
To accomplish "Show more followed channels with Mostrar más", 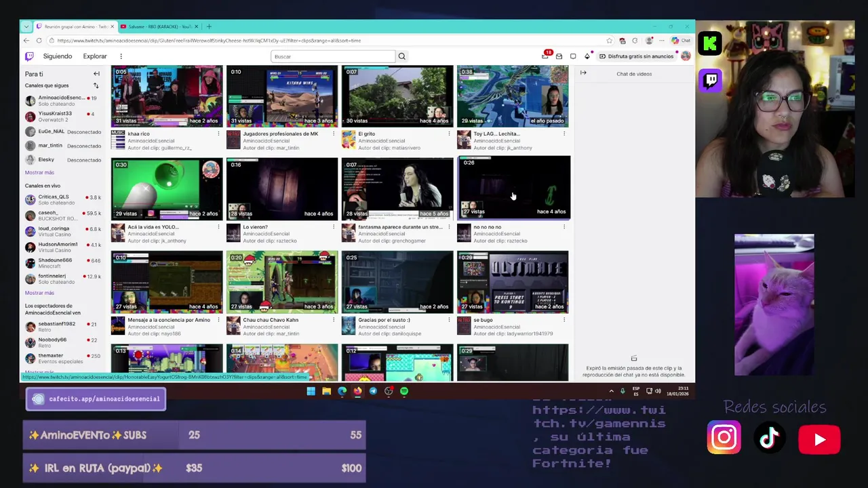I will click(39, 172).
